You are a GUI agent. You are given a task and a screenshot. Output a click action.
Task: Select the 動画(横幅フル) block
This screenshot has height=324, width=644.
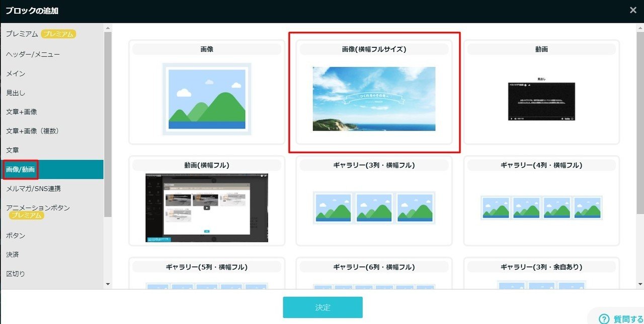206,201
